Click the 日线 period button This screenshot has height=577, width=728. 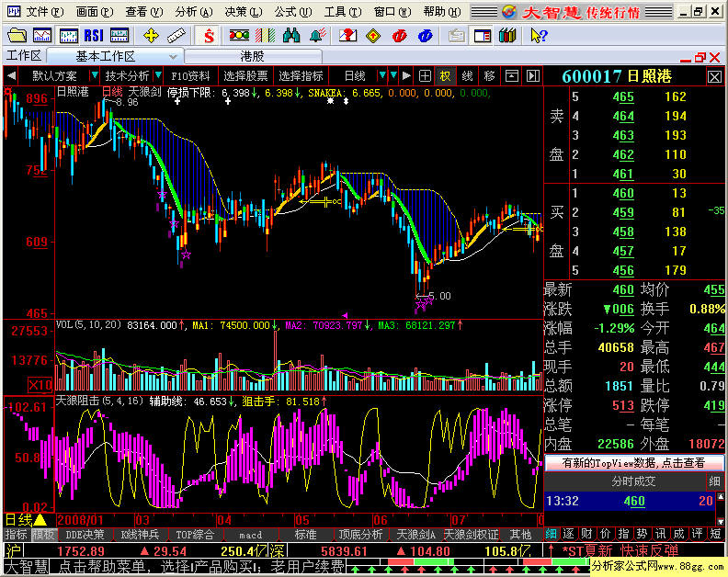tap(355, 75)
